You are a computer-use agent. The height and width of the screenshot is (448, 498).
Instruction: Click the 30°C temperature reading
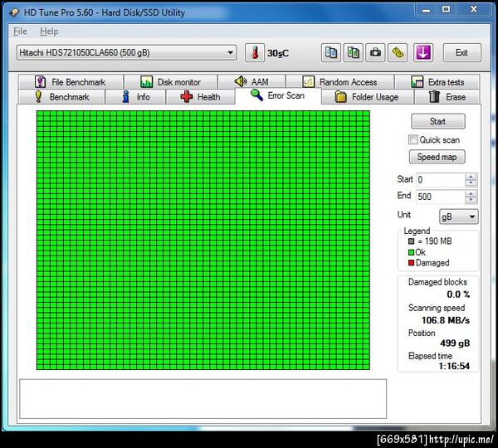278,53
